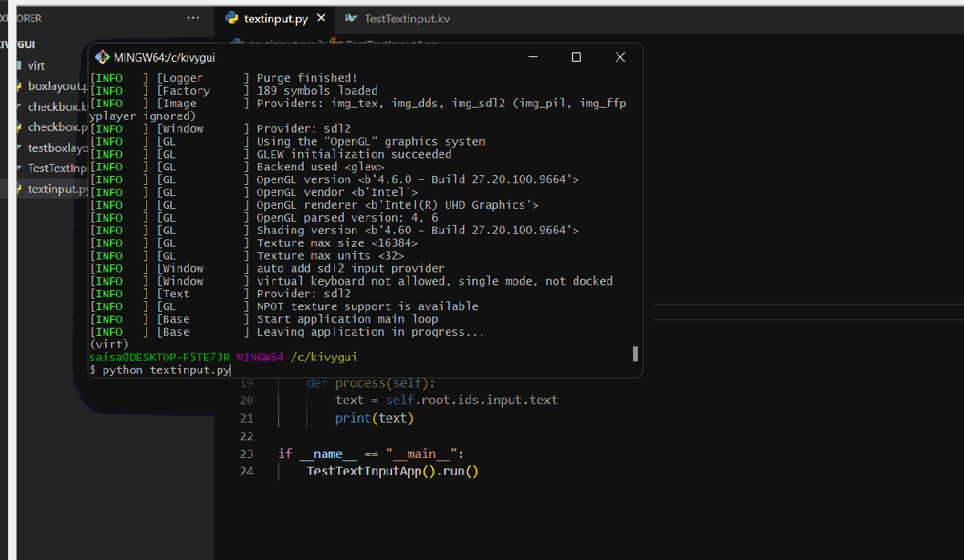Click 'Leaving application in progress...' line
Viewport: 964px width, 560px height.
coord(370,332)
